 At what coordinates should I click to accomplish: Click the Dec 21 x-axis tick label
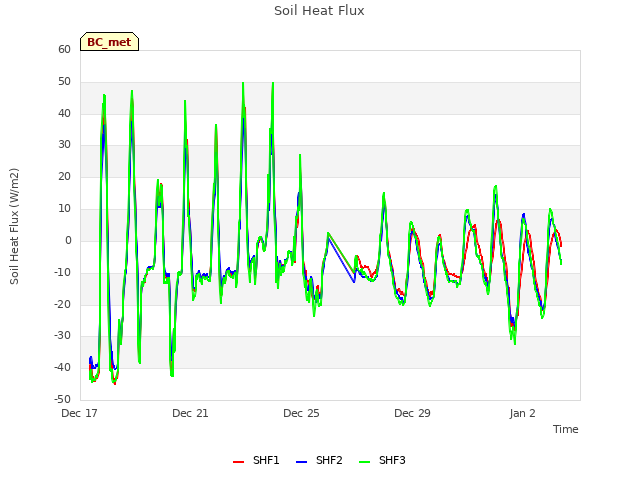(190, 413)
